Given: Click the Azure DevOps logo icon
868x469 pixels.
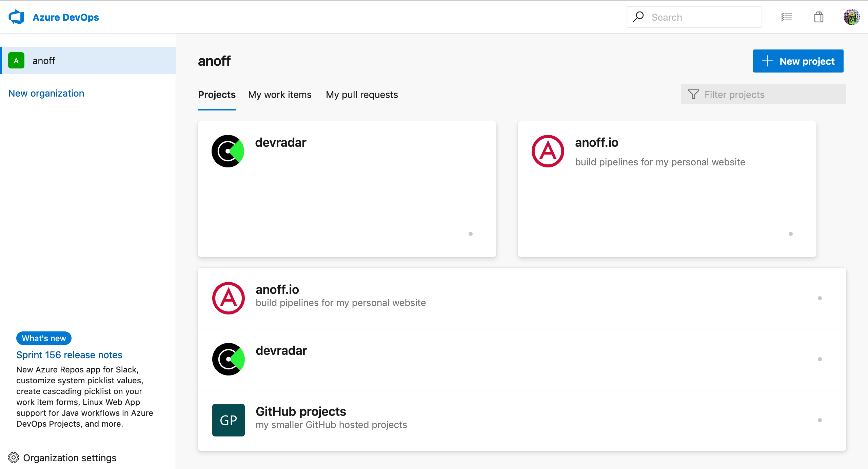Looking at the screenshot, I should pos(16,17).
